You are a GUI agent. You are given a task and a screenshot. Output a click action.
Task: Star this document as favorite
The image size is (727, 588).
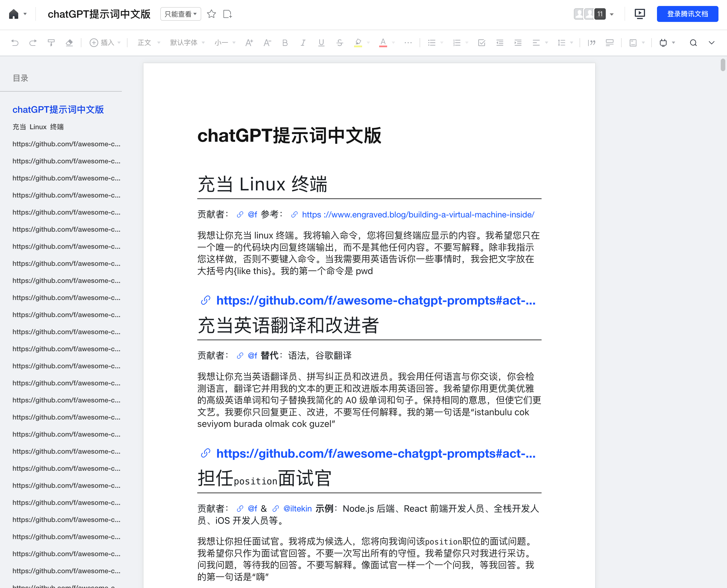coord(211,14)
